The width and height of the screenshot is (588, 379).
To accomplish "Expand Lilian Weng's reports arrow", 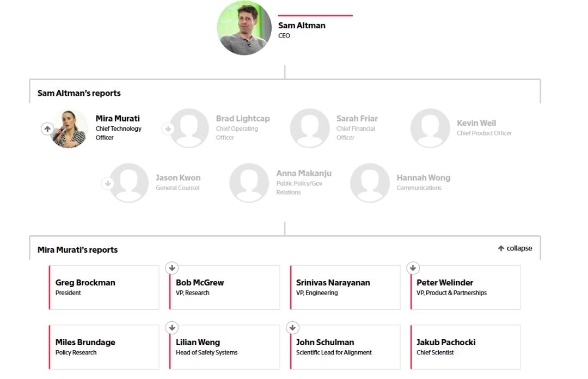I will (x=172, y=327).
